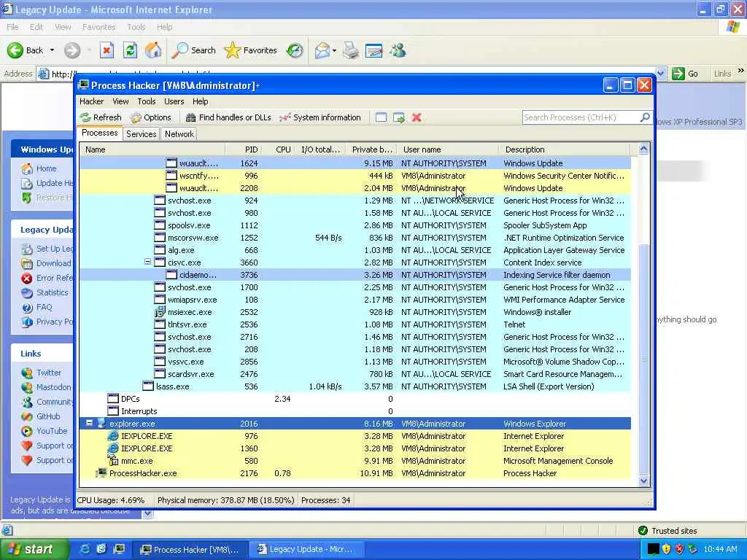Select the cidaemon process row

click(355, 275)
